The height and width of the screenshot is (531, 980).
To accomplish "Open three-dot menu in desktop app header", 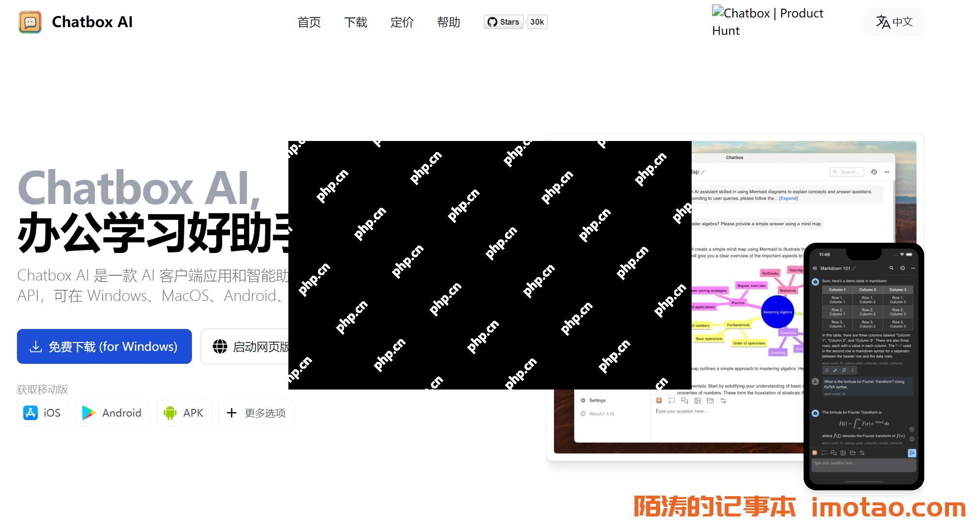I will click(x=886, y=172).
